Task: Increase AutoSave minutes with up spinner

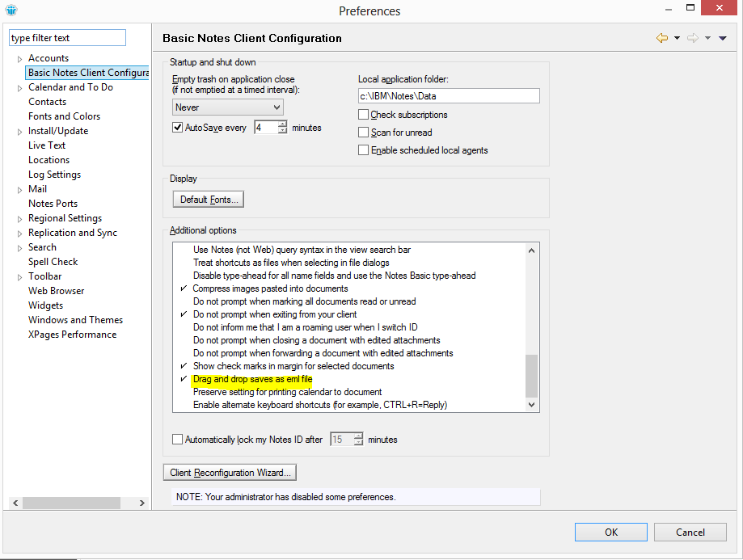Action: [283, 124]
